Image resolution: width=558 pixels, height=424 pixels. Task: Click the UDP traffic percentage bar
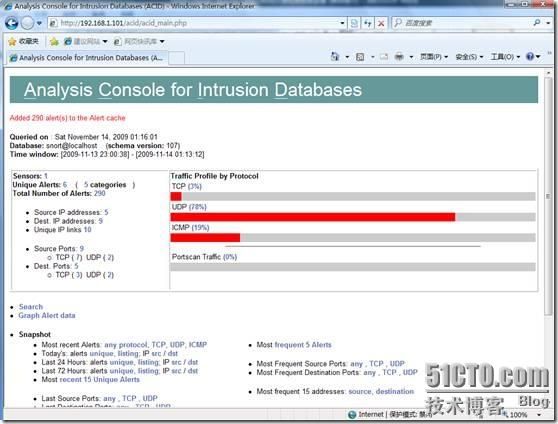click(x=353, y=217)
